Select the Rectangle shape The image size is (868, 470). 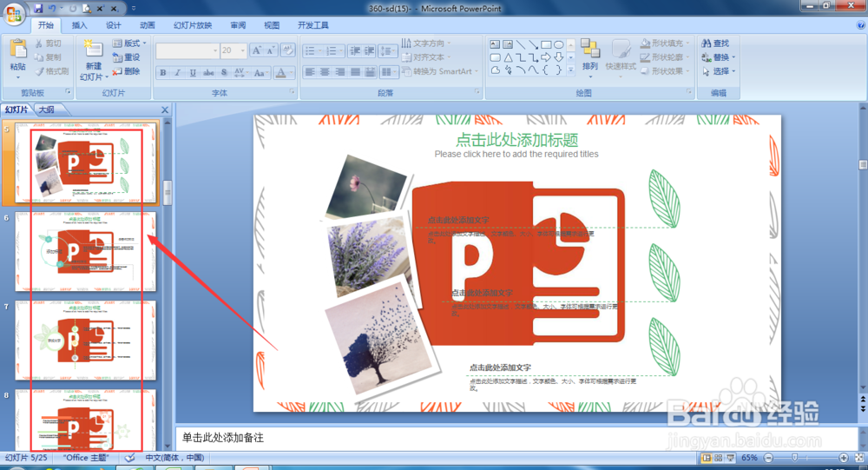pos(546,44)
